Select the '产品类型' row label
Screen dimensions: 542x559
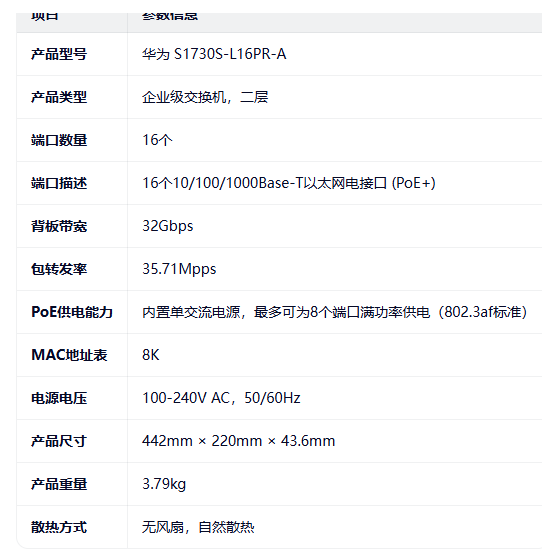59,97
